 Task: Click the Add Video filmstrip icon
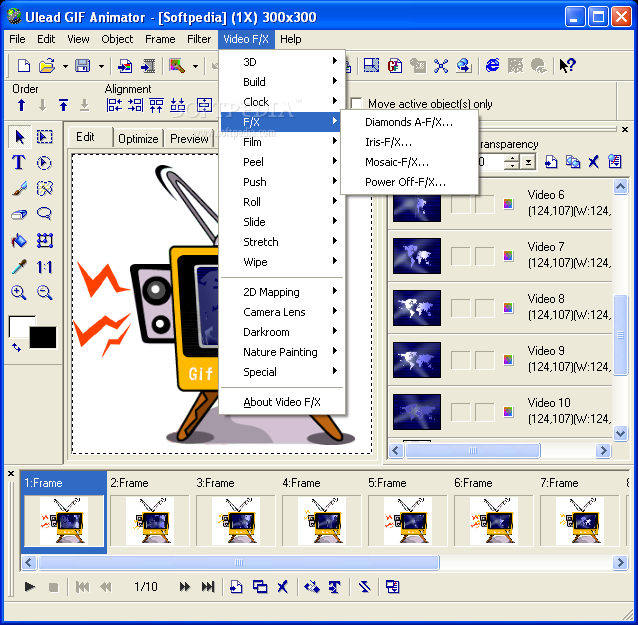coord(148,66)
